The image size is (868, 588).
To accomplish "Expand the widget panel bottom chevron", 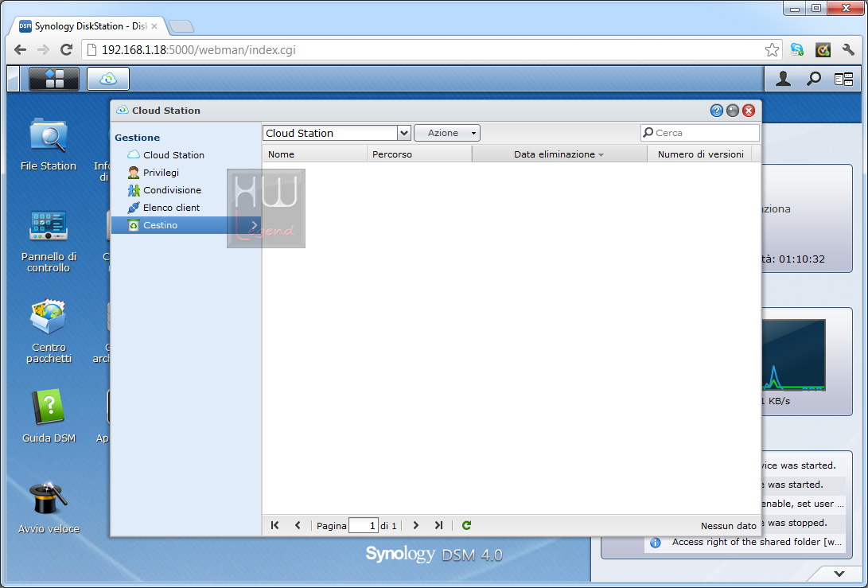I will [x=839, y=574].
